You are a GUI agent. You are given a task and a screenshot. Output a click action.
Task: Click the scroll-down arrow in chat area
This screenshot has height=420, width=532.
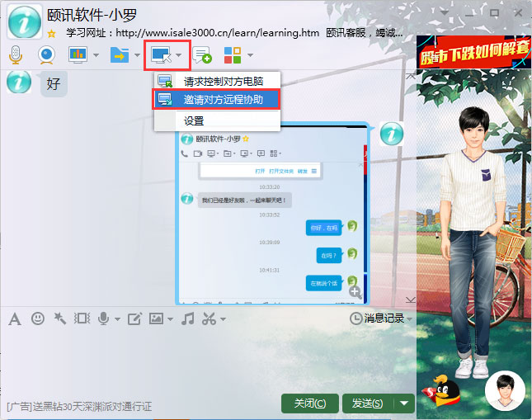411,300
